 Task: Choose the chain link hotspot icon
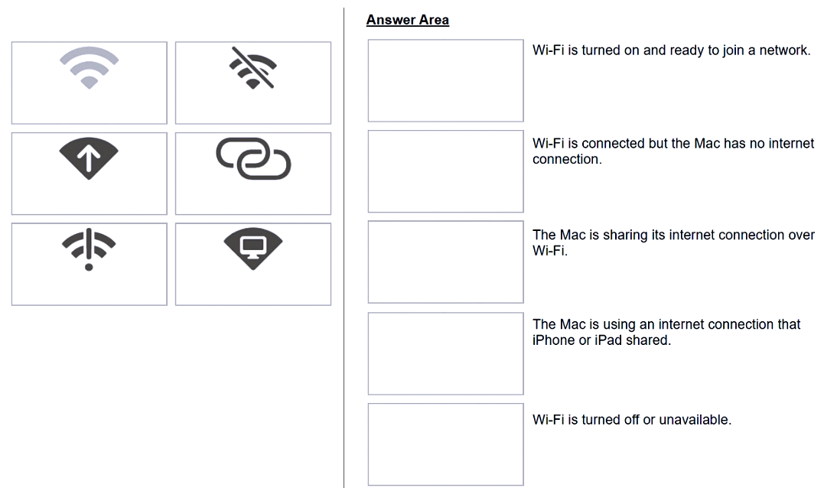[253, 158]
